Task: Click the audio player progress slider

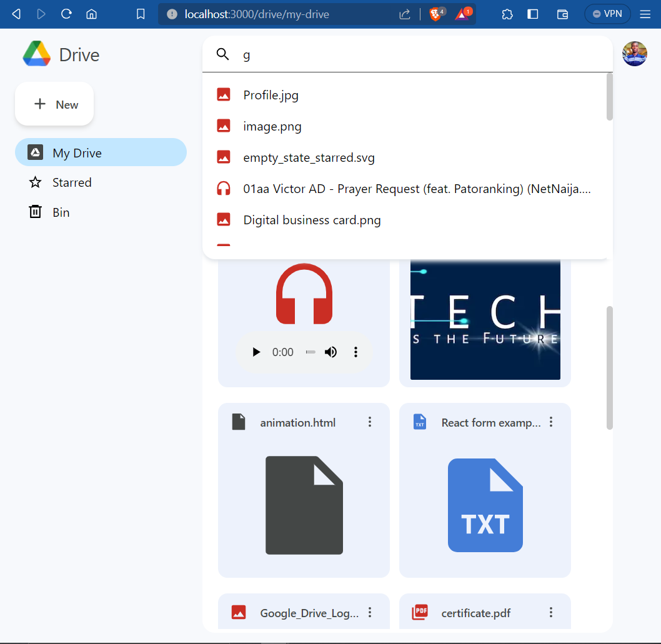Action: pyautogui.click(x=310, y=352)
